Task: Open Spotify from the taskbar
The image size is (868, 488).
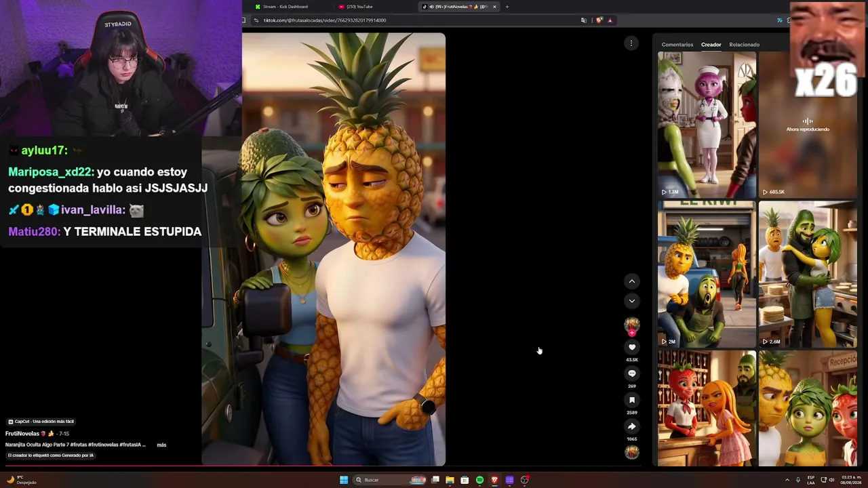Action: pyautogui.click(x=479, y=480)
